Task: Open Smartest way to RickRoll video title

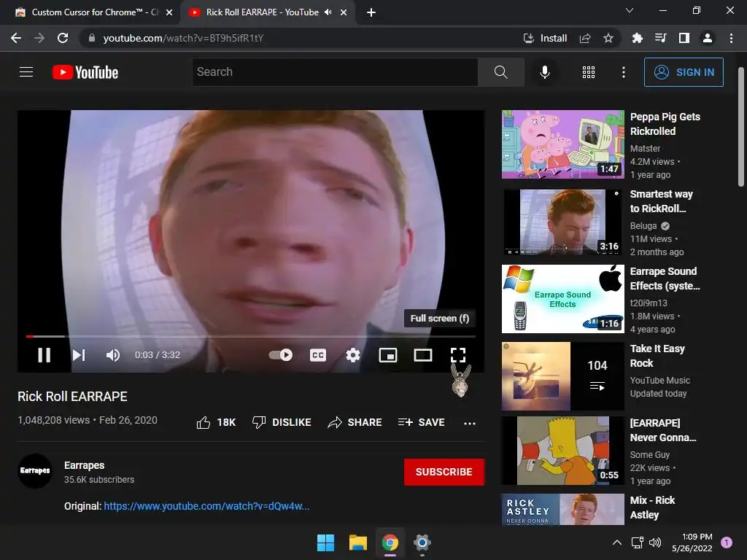Action: 661,201
